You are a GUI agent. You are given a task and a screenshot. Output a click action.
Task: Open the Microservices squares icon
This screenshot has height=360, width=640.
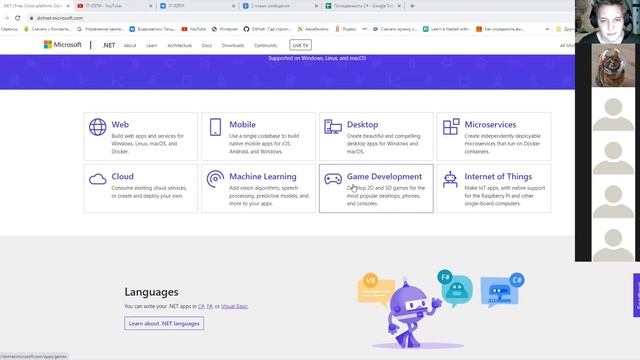tap(451, 127)
